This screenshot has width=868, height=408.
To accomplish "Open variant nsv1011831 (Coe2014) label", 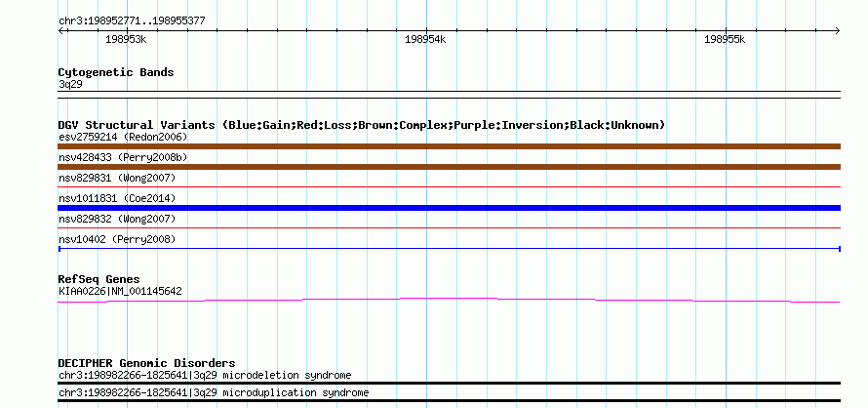I will pyautogui.click(x=117, y=198).
